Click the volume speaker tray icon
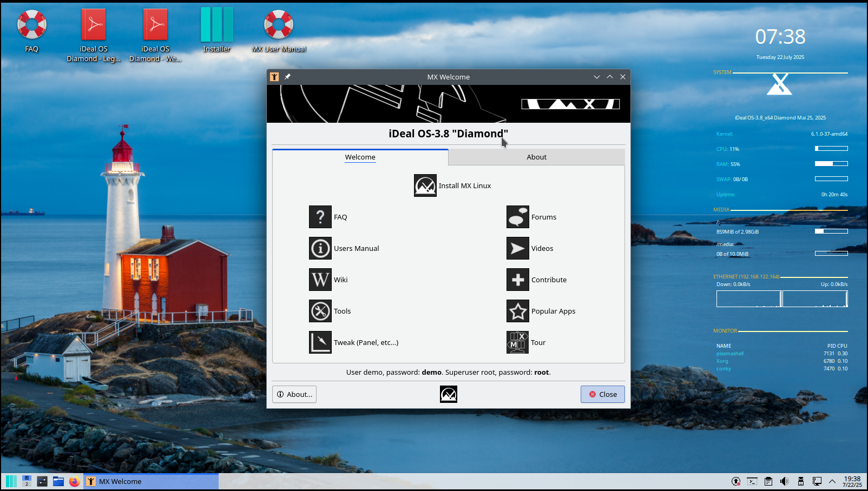 point(785,481)
